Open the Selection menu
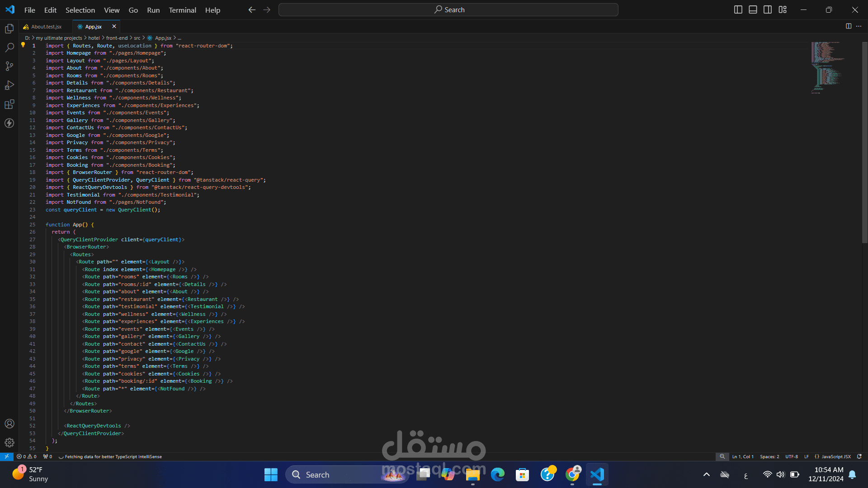 80,10
